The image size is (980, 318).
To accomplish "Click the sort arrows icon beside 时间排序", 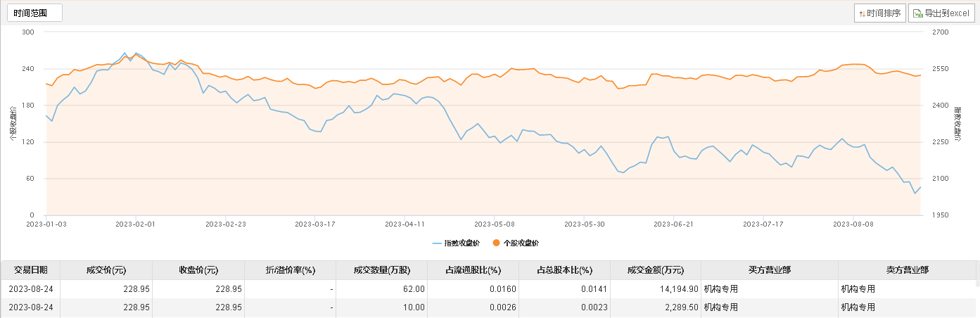I will click(862, 13).
